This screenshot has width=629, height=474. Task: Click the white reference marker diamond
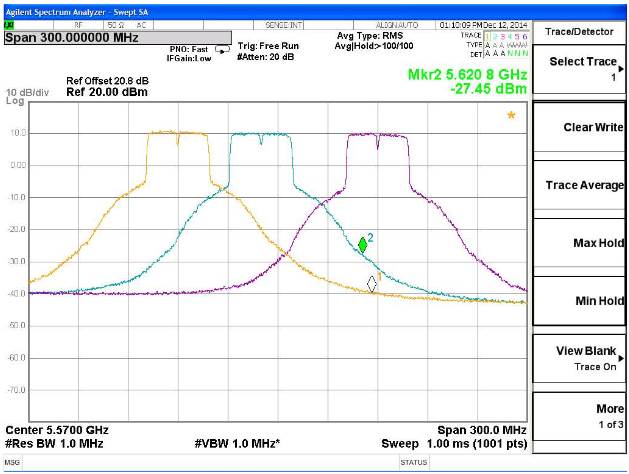click(x=372, y=284)
